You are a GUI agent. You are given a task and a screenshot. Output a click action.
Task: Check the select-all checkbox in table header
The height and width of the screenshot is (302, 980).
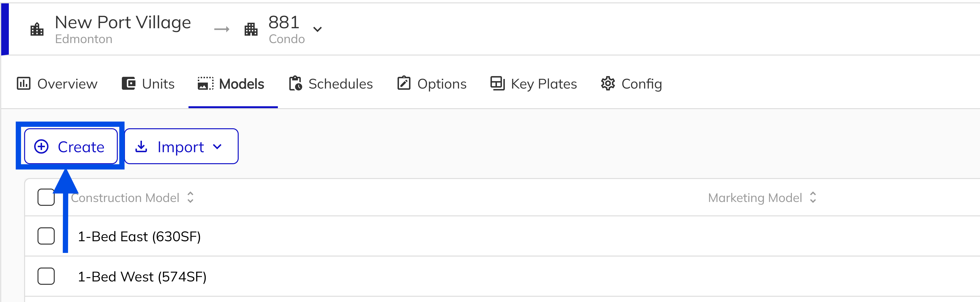pos(46,197)
